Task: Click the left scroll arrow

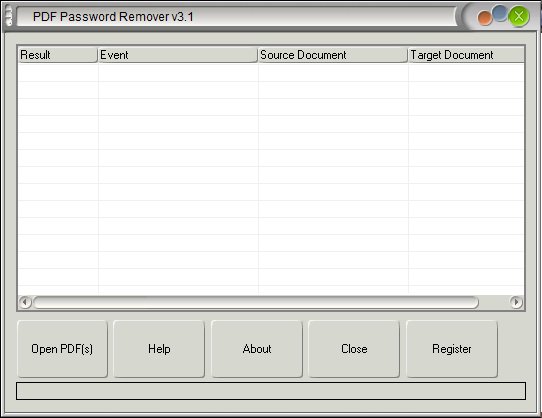Action: 25,302
